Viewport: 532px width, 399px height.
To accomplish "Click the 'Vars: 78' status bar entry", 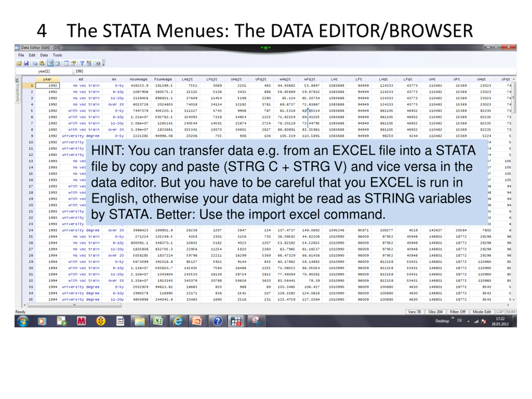I will tap(414, 312).
